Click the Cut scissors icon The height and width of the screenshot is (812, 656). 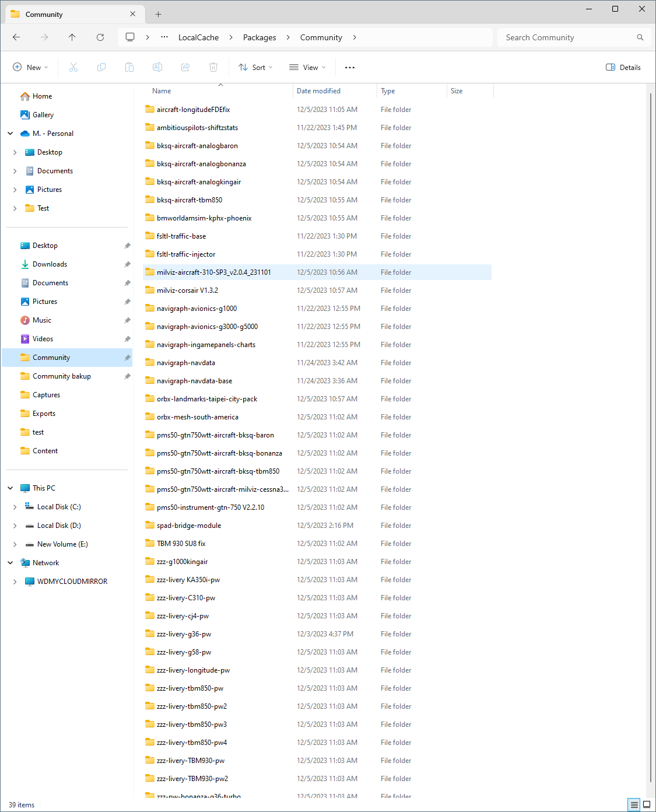tap(73, 68)
